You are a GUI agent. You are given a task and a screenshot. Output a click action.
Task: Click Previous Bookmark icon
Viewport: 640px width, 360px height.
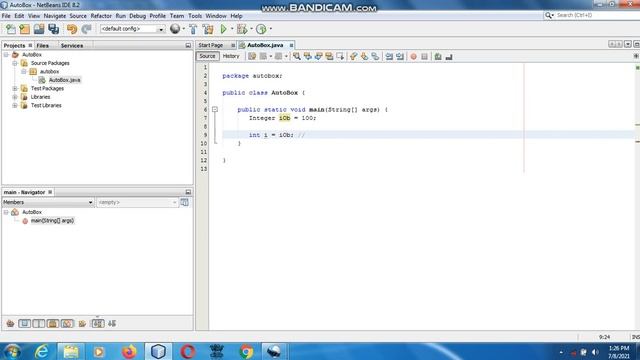353,56
